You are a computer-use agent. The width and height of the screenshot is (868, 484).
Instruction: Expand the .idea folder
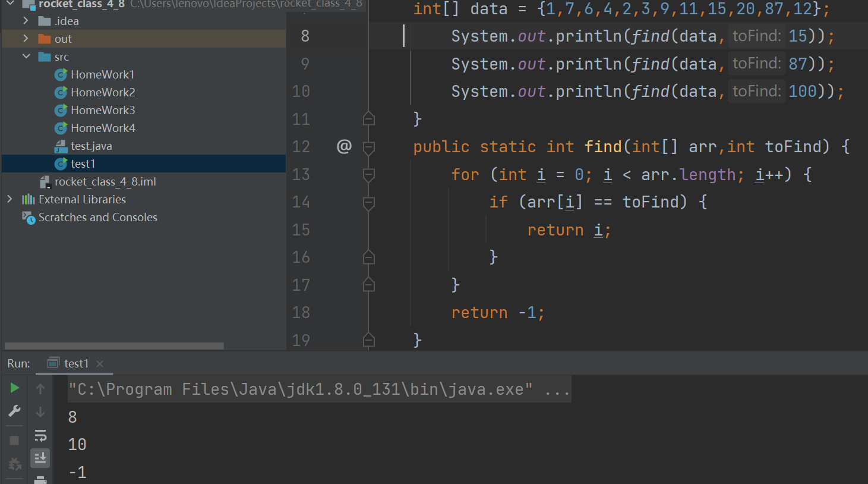click(26, 21)
